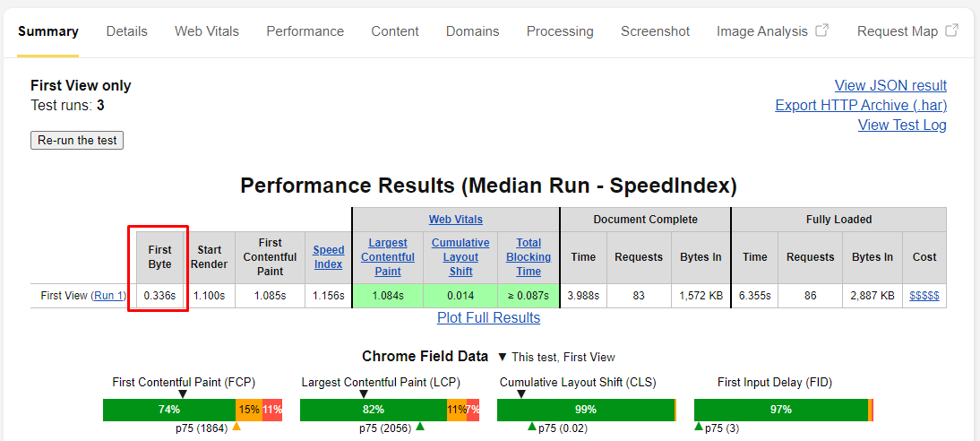Switch to the Web Vitals tab

point(206,31)
